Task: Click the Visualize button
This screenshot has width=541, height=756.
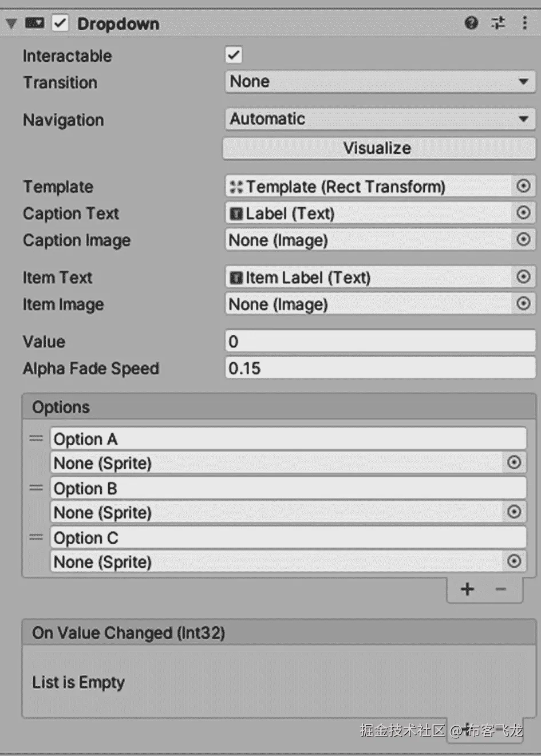Action: pyautogui.click(x=378, y=148)
